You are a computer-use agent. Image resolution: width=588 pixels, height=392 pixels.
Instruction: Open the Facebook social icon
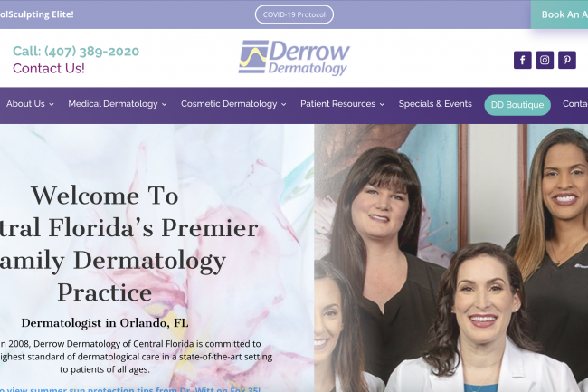522,60
